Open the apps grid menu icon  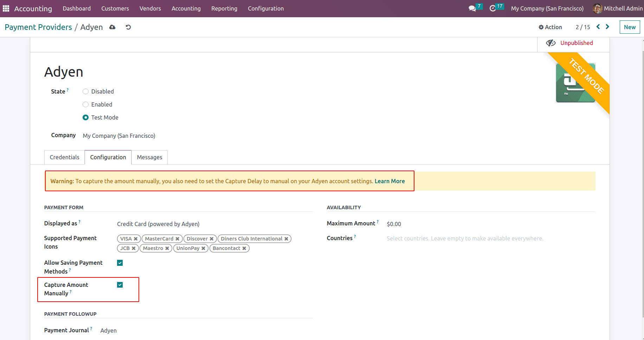point(6,8)
